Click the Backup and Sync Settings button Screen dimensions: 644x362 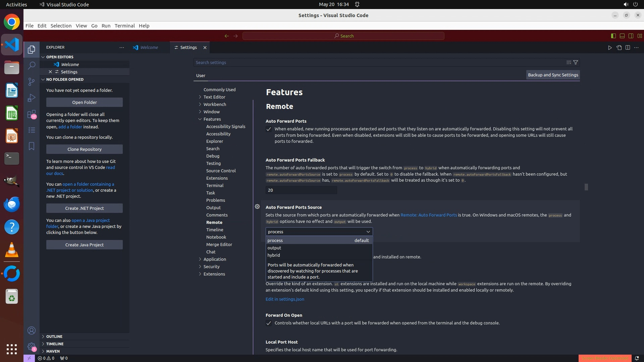[553, 75]
